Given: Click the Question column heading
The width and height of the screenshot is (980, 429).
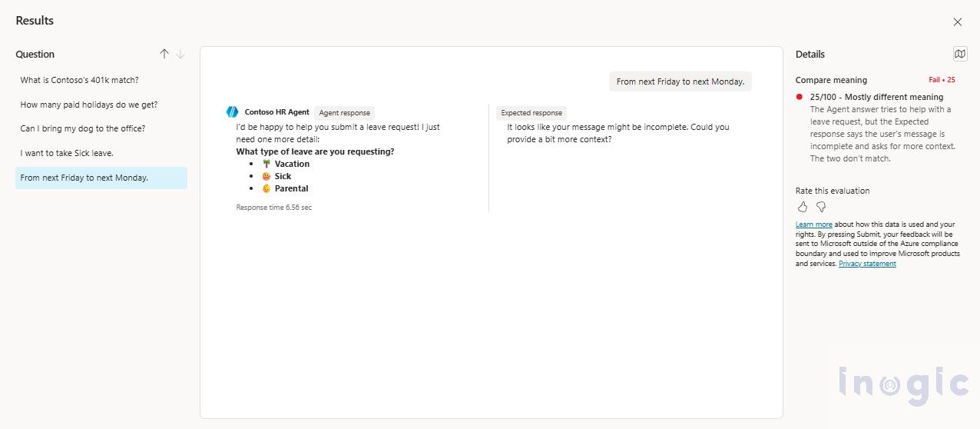Looking at the screenshot, I should tap(35, 54).
